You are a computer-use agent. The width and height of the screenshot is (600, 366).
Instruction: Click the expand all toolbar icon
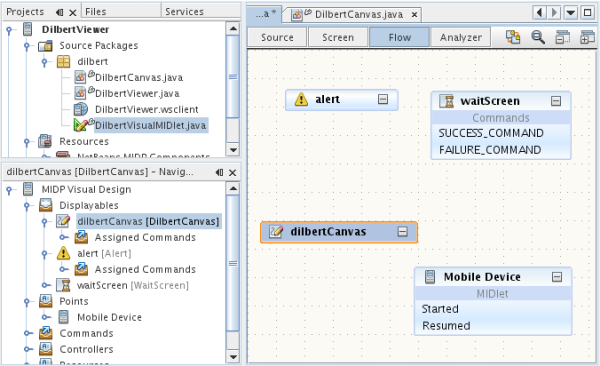pos(587,37)
